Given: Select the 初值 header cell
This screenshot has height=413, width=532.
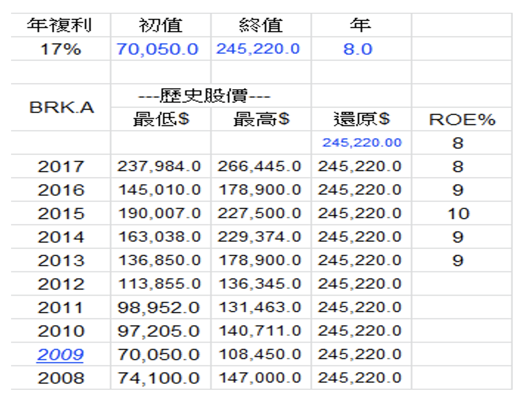Looking at the screenshot, I should [x=160, y=25].
